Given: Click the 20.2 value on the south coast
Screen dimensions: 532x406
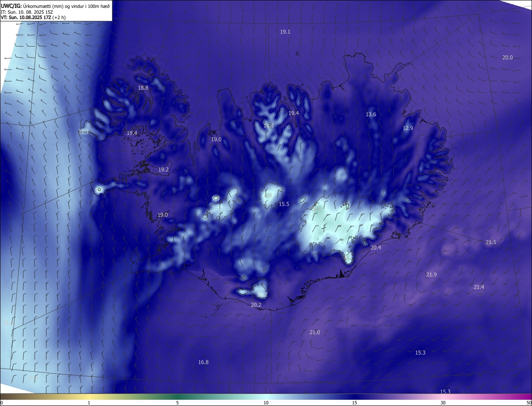Looking at the screenshot, I should (256, 305).
